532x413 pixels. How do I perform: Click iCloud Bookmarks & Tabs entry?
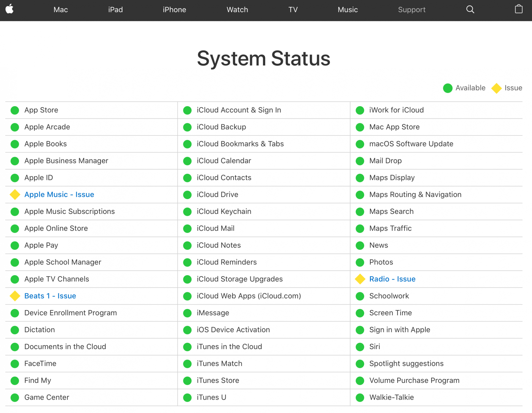click(x=240, y=144)
